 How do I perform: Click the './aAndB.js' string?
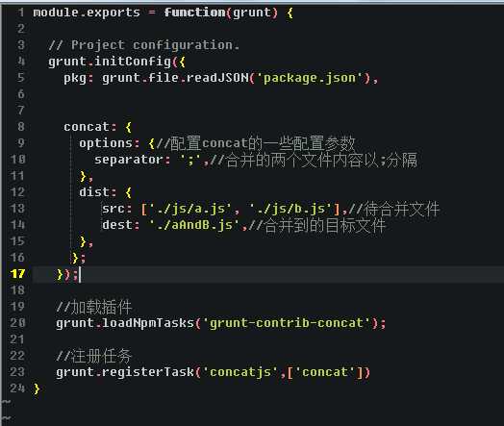(x=194, y=225)
